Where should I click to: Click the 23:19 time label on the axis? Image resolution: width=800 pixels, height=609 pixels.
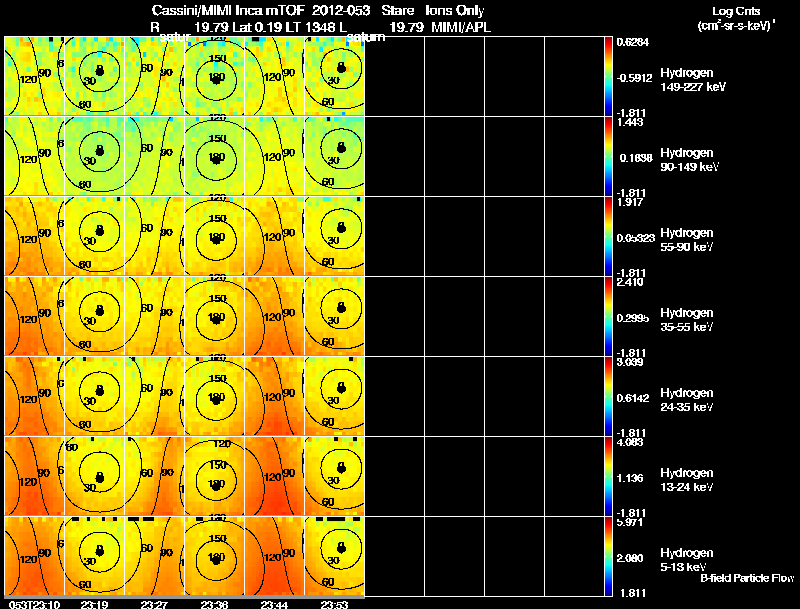coord(94,604)
